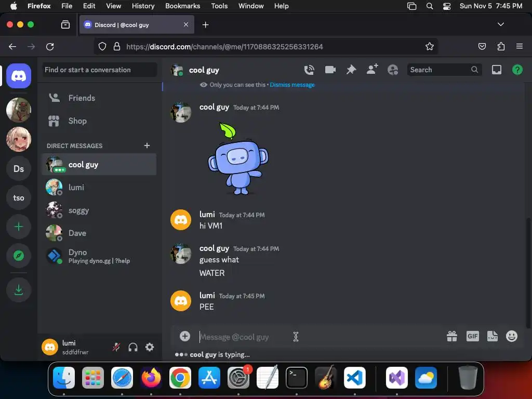Image resolution: width=532 pixels, height=399 pixels.
Task: Click the chat scrollbar
Action: click(x=528, y=273)
